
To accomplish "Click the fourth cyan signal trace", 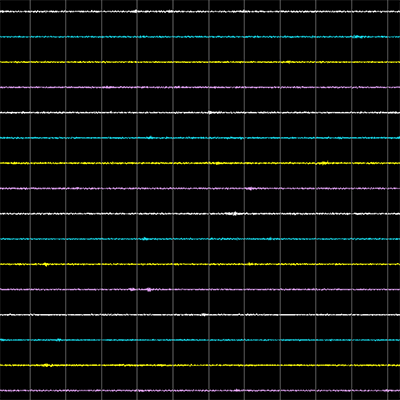I will tap(200, 340).
